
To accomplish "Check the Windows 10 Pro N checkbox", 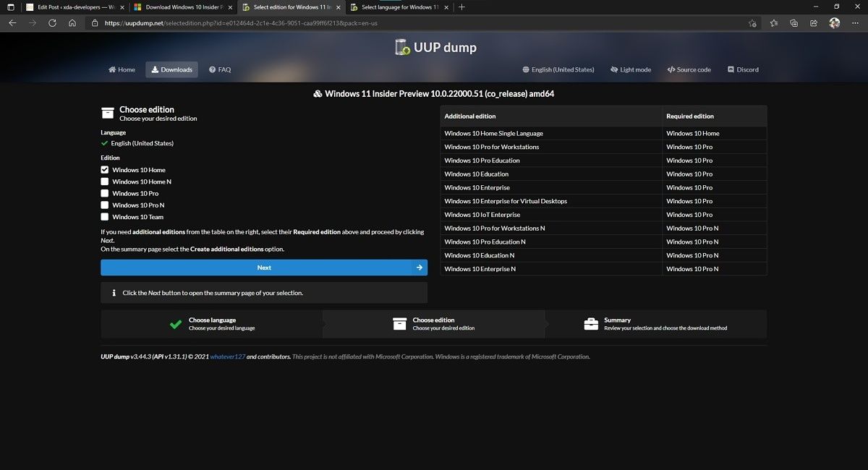I will click(105, 205).
